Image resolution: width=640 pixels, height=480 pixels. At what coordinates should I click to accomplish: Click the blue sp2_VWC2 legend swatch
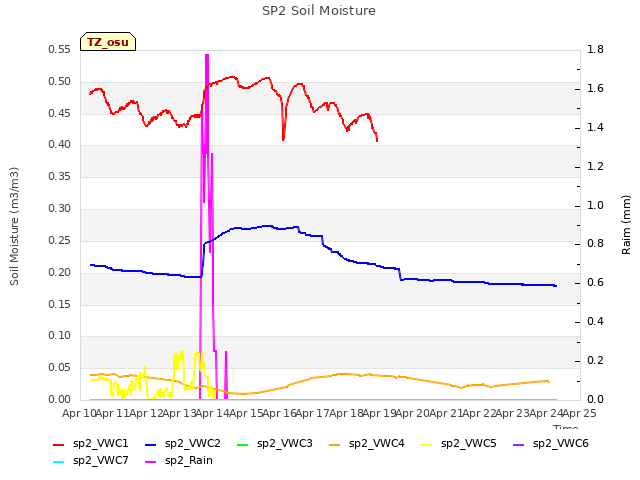(x=151, y=444)
